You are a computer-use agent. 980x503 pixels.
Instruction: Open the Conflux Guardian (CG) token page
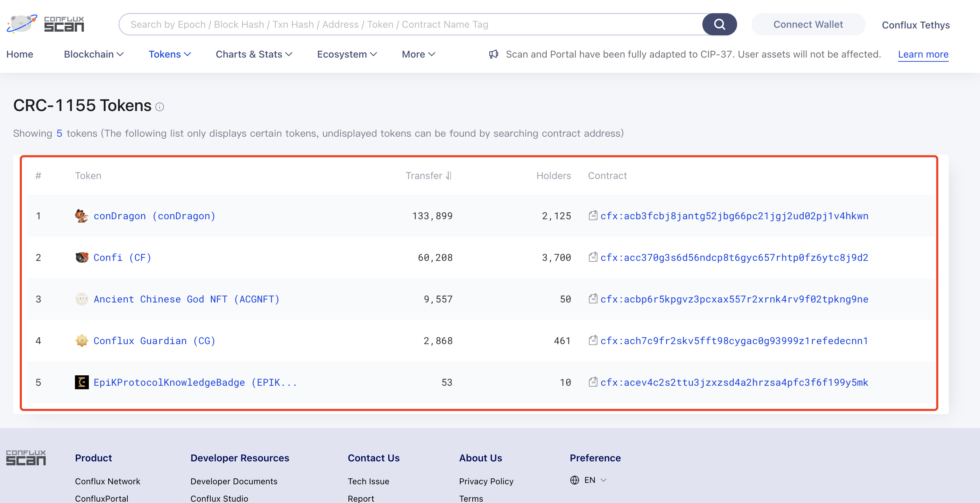click(154, 341)
